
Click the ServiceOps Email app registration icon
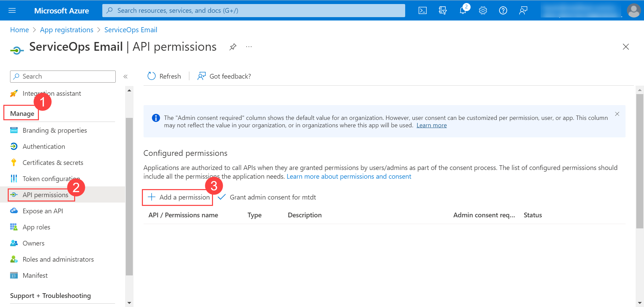click(16, 49)
